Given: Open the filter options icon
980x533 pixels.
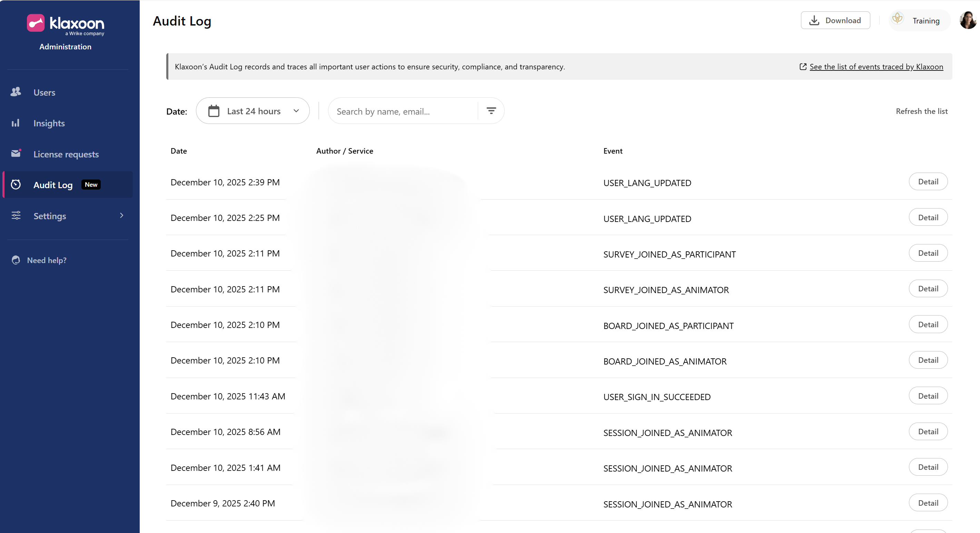Looking at the screenshot, I should tap(491, 111).
